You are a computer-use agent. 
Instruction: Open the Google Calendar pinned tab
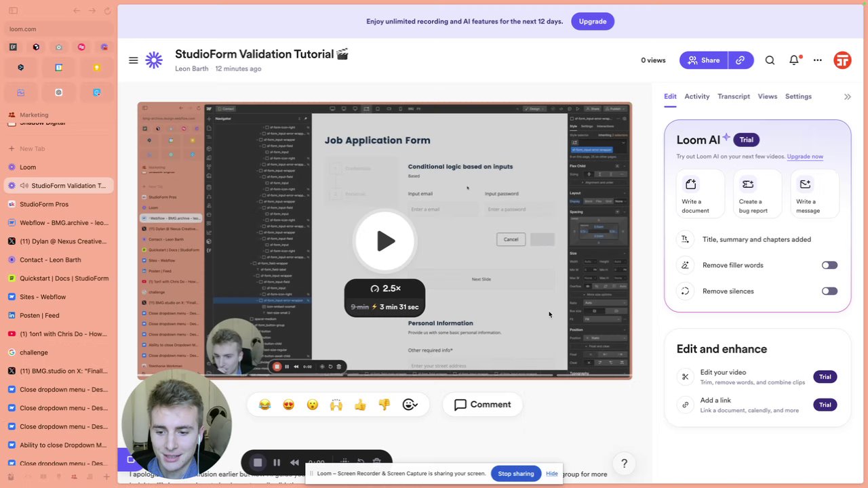[x=59, y=68]
